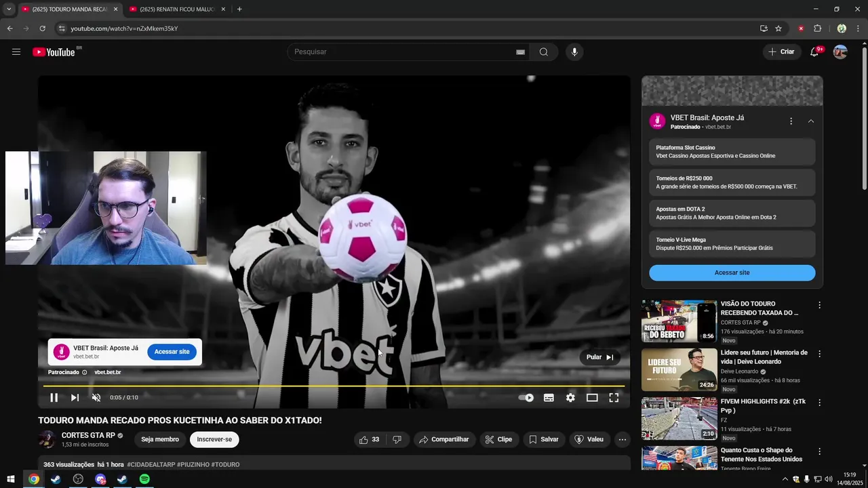Viewport: 868px width, 488px height.
Task: Toggle the autoplay switch
Action: tap(526, 398)
